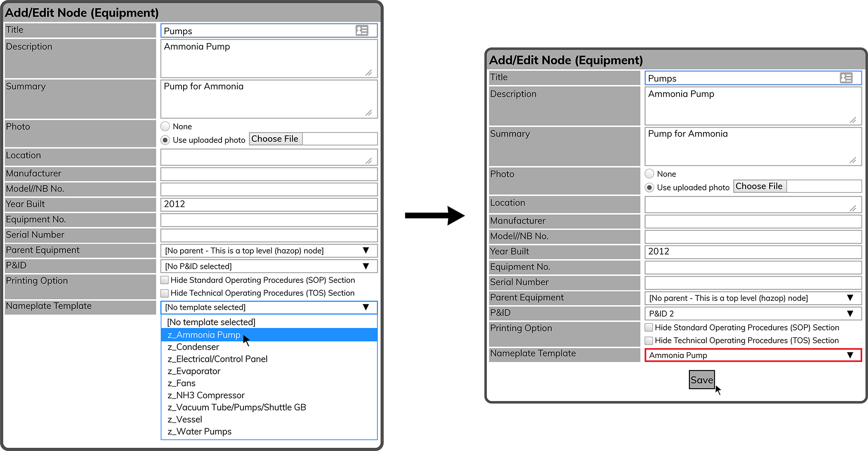Viewport: 868px width, 451px height.
Task: Click resize handle of left Description textarea
Action: coord(369,73)
